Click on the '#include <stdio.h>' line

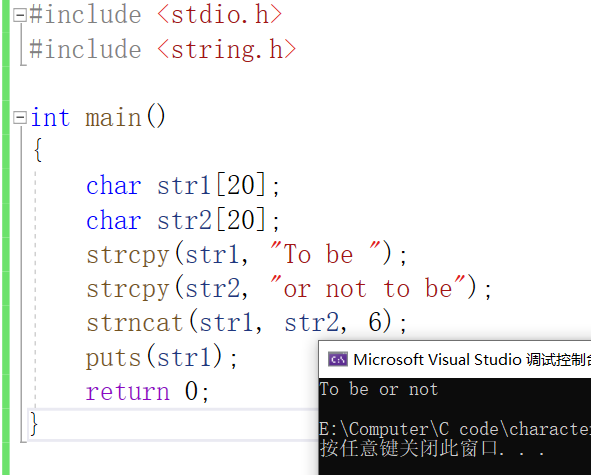pyautogui.click(x=155, y=15)
